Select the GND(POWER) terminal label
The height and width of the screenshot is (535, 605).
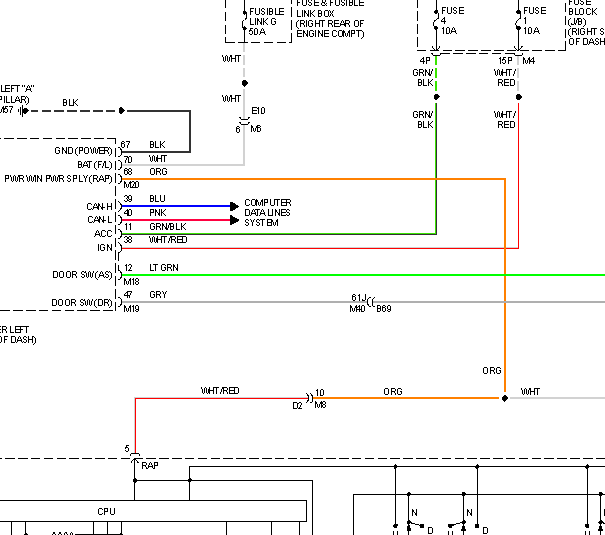point(83,151)
